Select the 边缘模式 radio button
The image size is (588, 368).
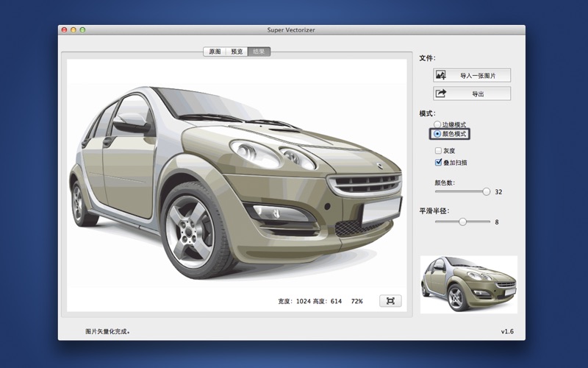tap(438, 125)
